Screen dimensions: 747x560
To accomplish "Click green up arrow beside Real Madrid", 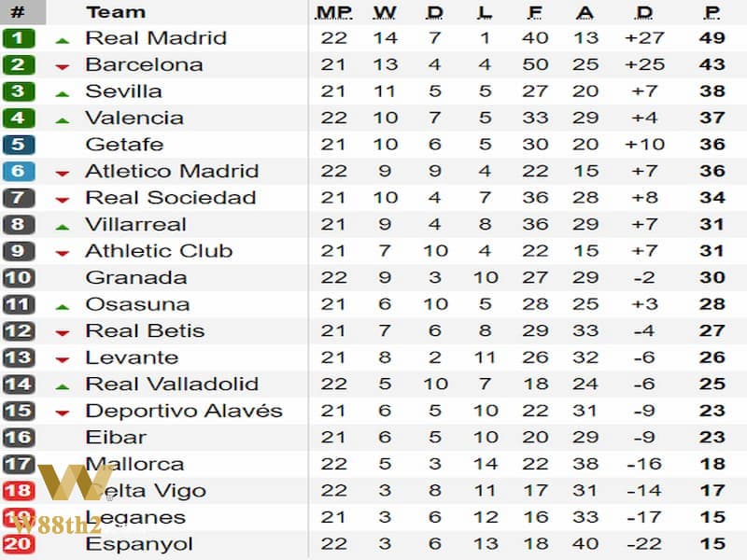I will pos(63,41).
